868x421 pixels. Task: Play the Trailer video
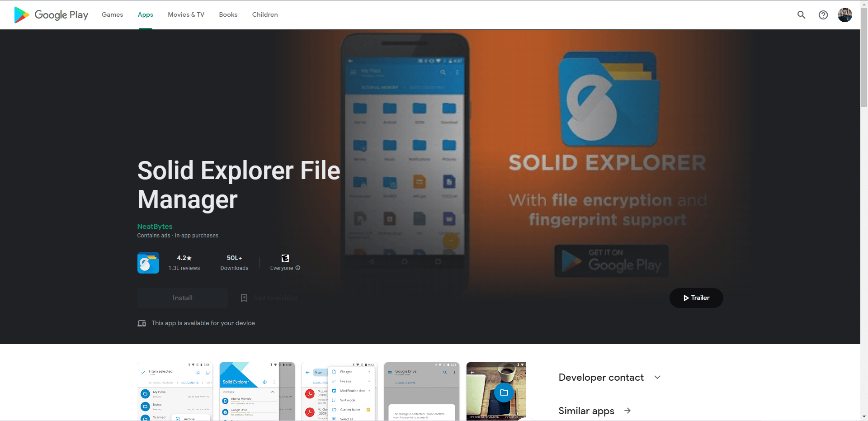point(696,298)
